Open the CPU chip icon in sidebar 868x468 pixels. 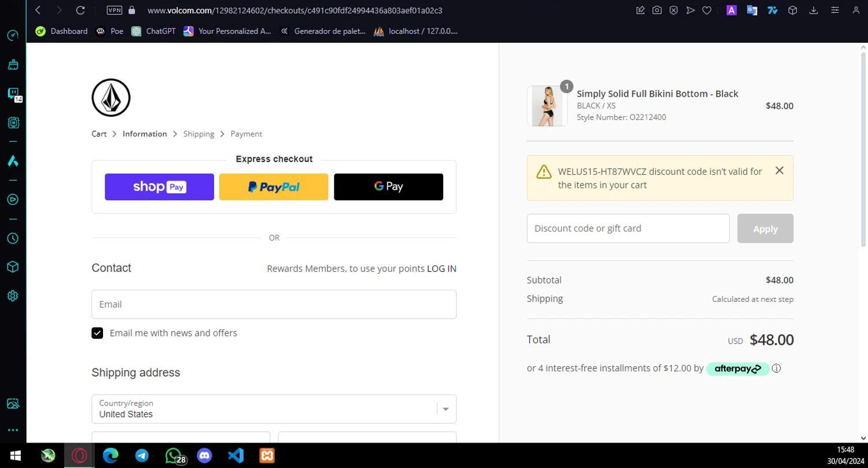point(13,122)
